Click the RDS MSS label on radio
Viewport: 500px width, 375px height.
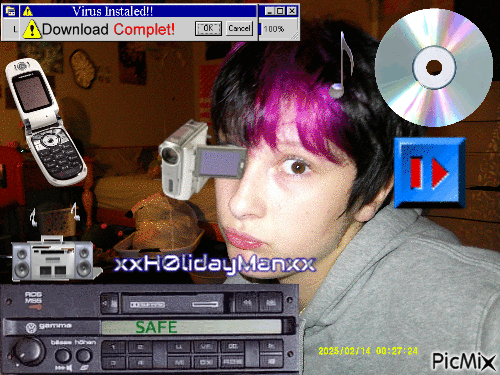pyautogui.click(x=33, y=298)
